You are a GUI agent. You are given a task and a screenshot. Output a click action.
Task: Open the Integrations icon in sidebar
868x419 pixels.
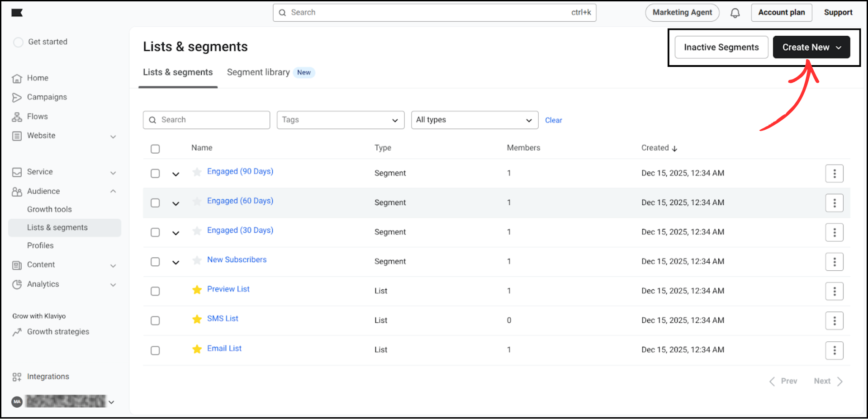[x=17, y=376]
